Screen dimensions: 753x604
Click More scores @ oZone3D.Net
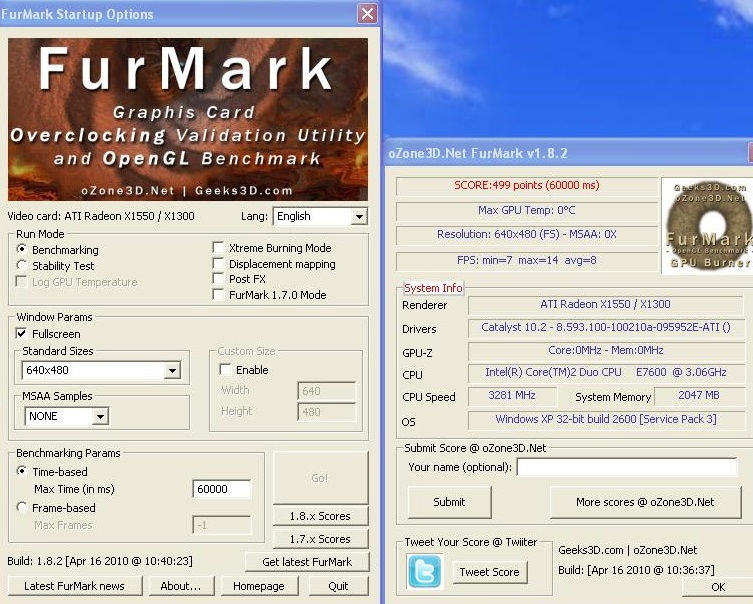pyautogui.click(x=645, y=502)
